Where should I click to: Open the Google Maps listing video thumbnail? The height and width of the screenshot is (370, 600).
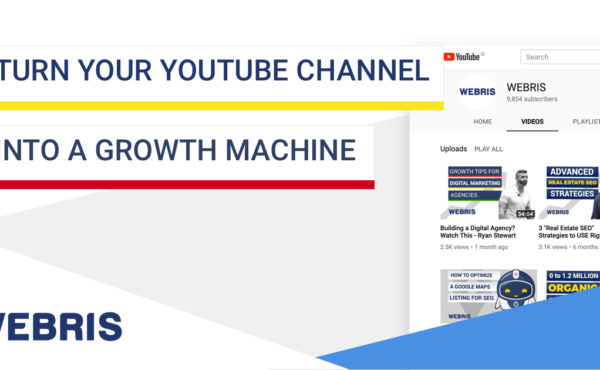(x=488, y=296)
